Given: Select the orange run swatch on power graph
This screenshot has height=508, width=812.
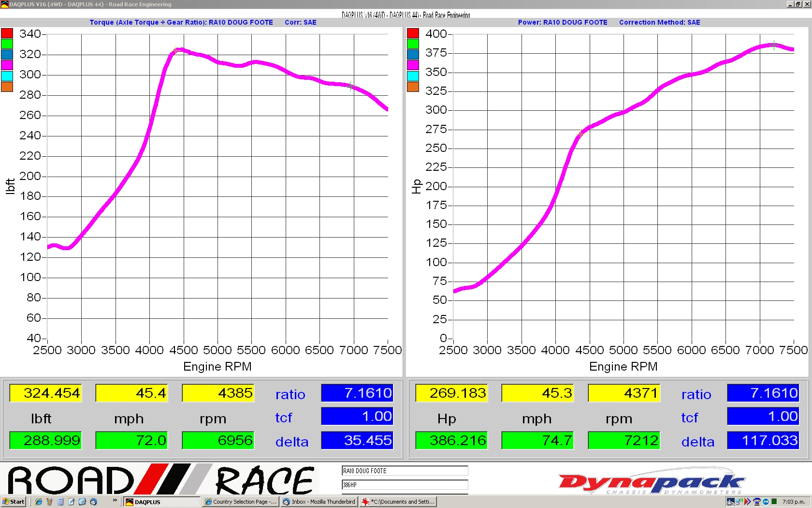Looking at the screenshot, I should (413, 87).
